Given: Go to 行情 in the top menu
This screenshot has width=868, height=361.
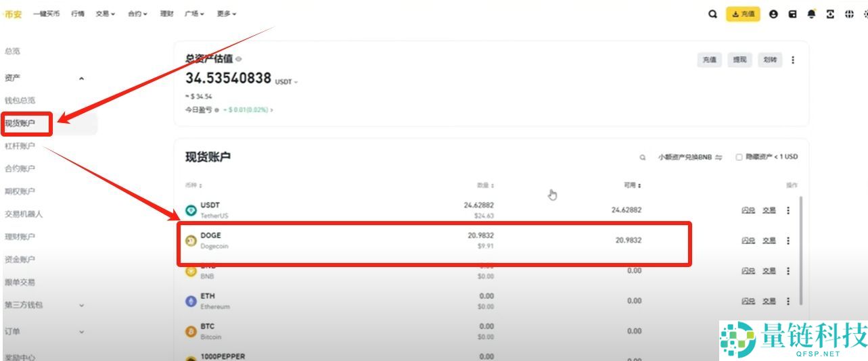Looking at the screenshot, I should tap(78, 14).
